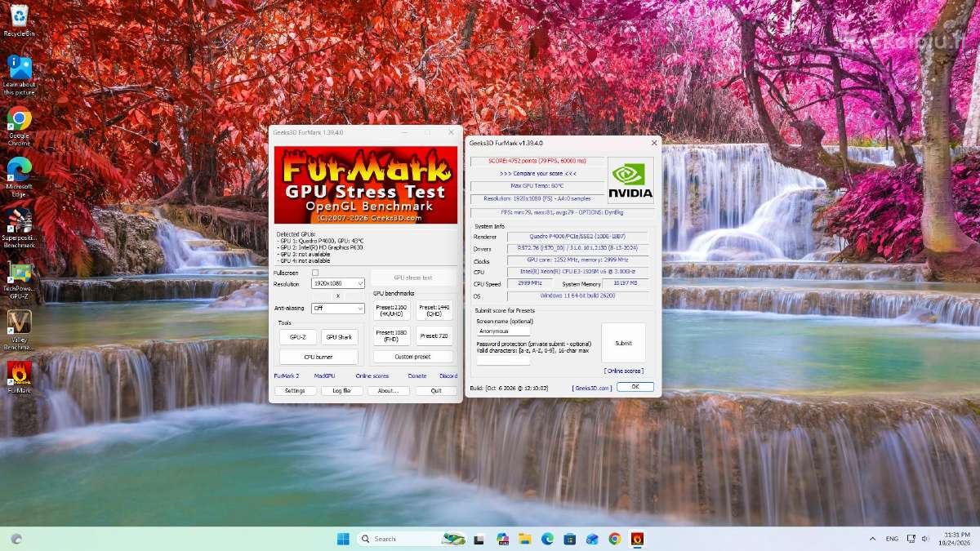Follow the MadGPU link
The height and width of the screenshot is (551, 980).
pos(324,376)
